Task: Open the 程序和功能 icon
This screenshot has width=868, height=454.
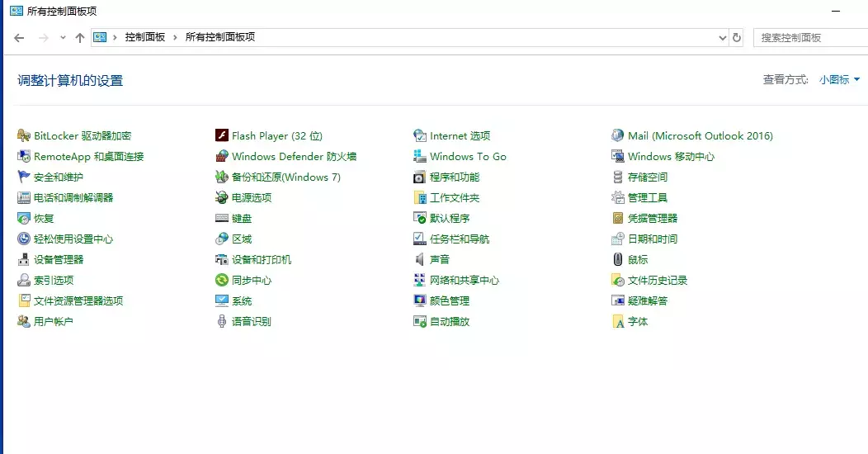Action: point(420,177)
